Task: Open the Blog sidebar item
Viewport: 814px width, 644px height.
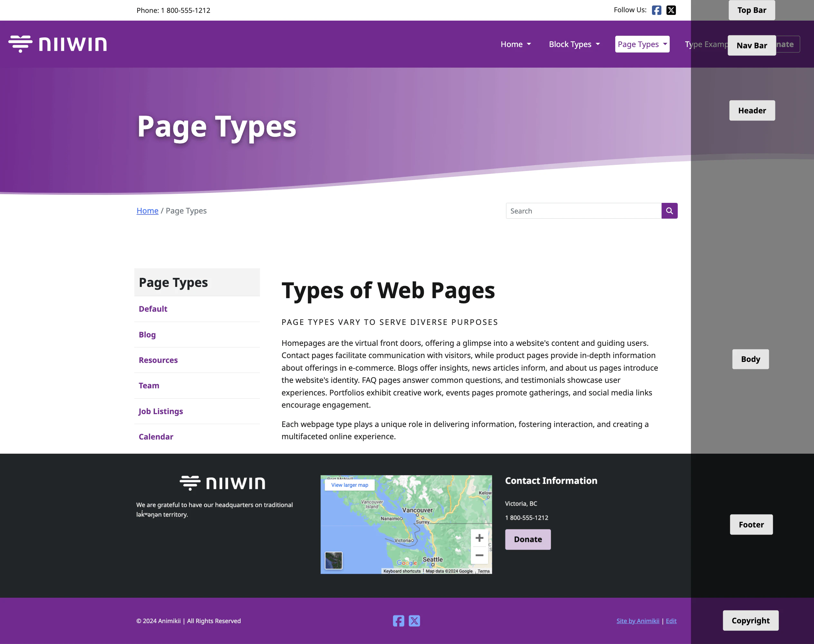Action: pyautogui.click(x=147, y=335)
